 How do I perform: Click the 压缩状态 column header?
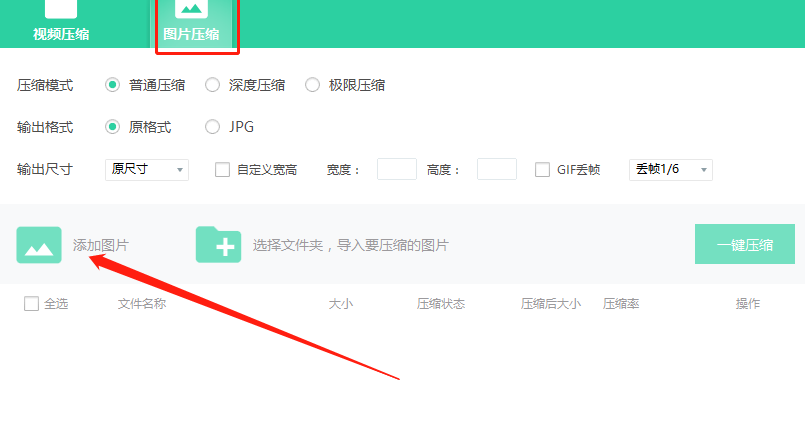440,304
